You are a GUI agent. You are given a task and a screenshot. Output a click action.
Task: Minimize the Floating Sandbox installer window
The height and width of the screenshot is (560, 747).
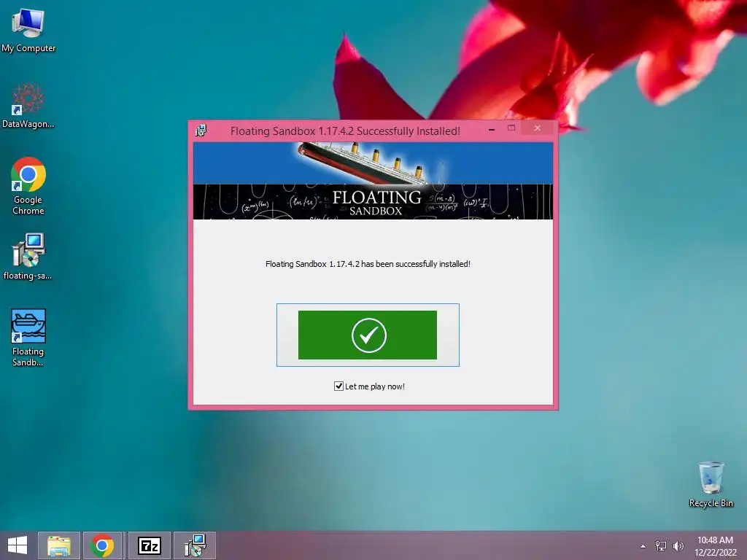(492, 128)
